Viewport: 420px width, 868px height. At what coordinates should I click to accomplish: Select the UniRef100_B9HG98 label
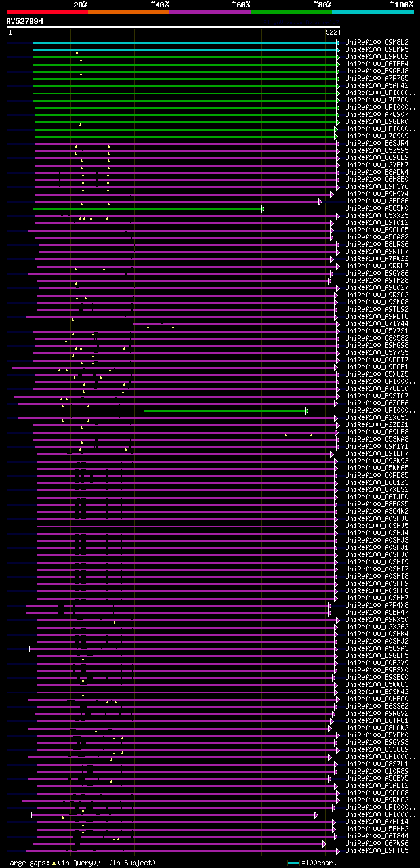(x=377, y=346)
